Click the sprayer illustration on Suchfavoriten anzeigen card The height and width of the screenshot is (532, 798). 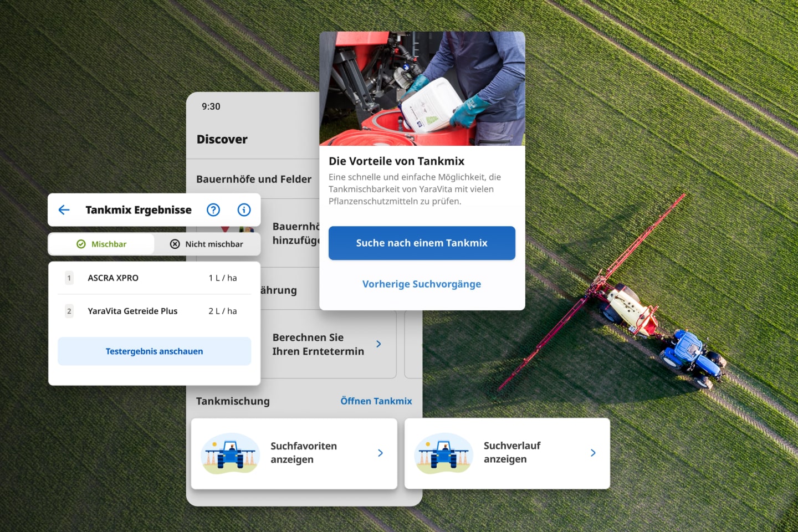coord(229,453)
